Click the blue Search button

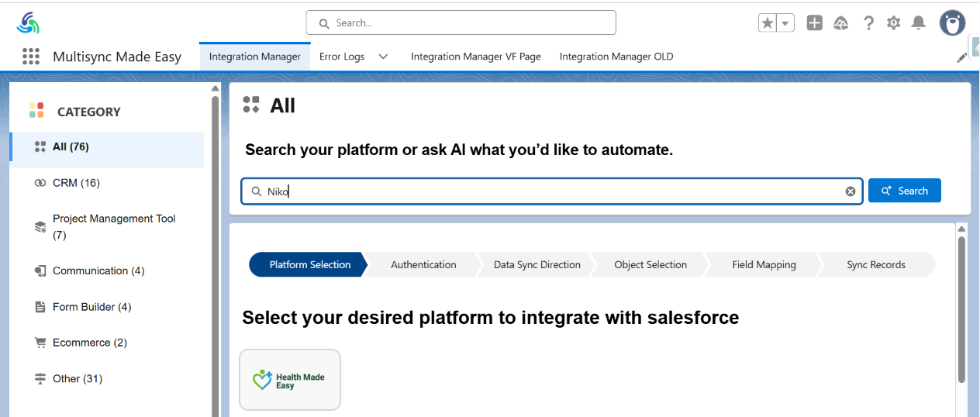click(905, 191)
